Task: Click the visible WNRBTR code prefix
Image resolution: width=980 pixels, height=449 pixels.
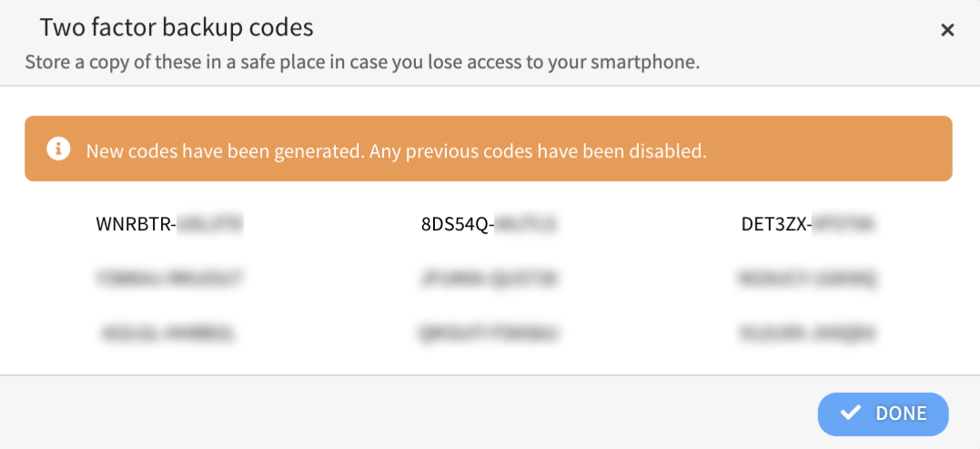Action: pos(133,224)
